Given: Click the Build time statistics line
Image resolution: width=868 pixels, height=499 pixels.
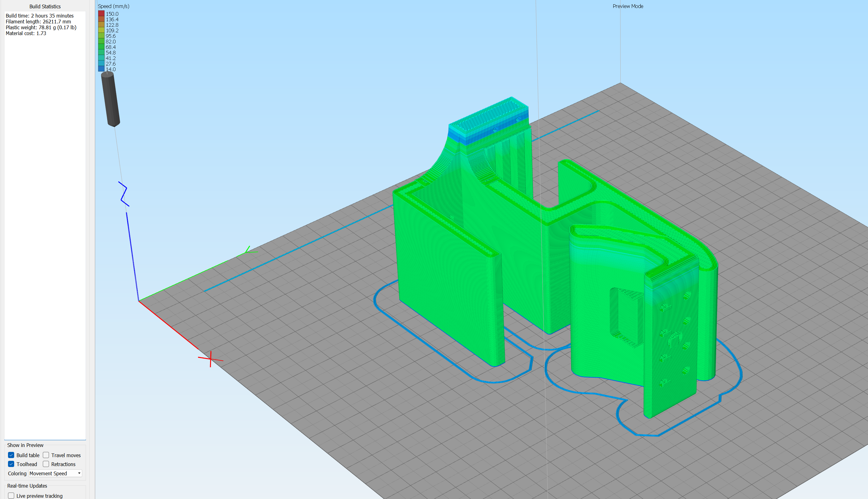Looking at the screenshot, I should click(x=40, y=16).
